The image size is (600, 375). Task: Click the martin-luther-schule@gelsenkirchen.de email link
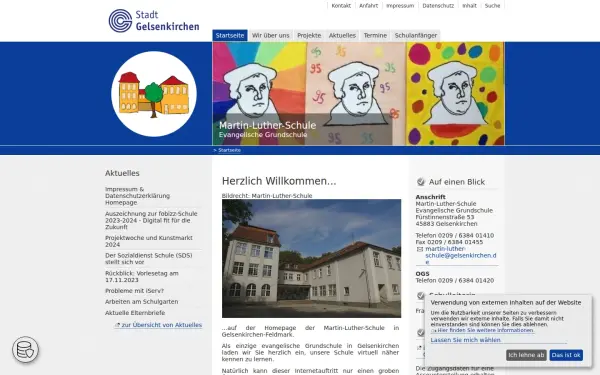click(x=461, y=255)
